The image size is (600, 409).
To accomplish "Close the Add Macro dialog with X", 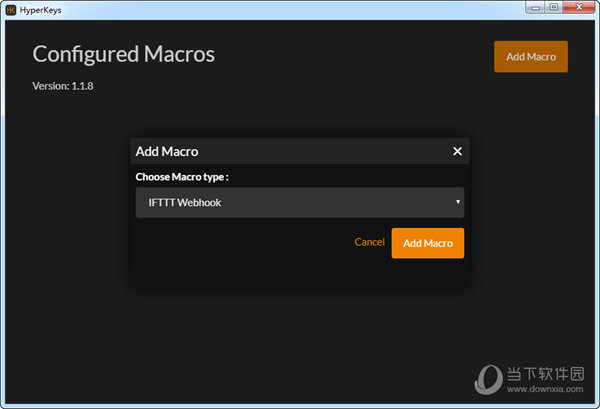I will pyautogui.click(x=457, y=151).
